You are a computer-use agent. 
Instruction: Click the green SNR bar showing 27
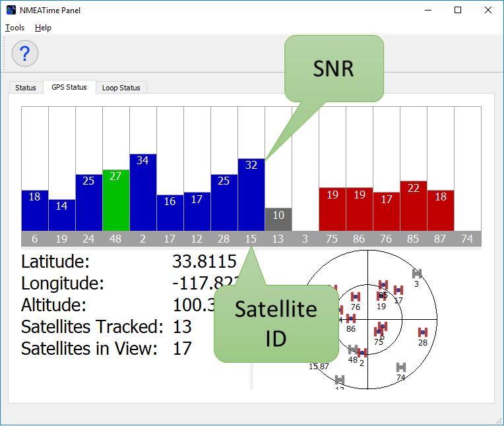click(x=116, y=200)
